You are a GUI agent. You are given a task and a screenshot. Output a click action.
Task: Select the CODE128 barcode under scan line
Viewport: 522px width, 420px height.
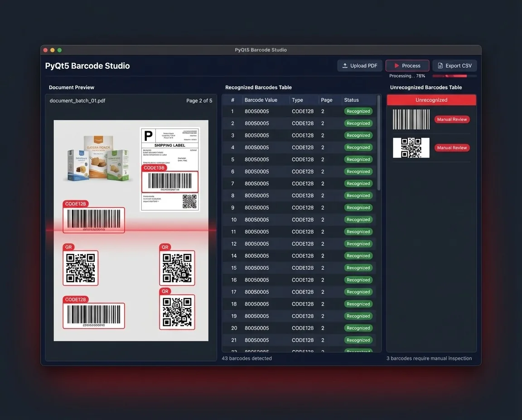pyautogui.click(x=93, y=220)
